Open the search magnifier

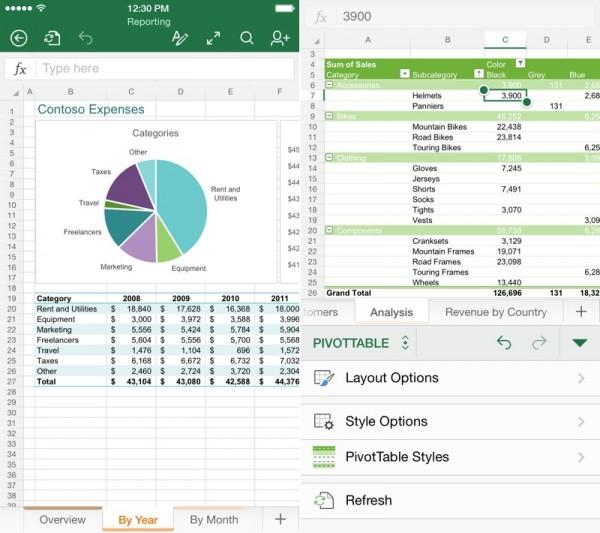[247, 38]
